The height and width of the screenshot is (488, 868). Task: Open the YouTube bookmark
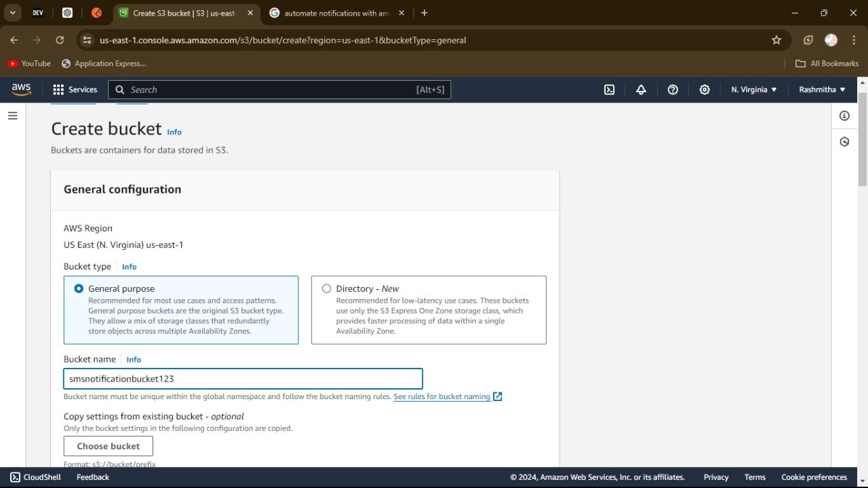click(29, 63)
